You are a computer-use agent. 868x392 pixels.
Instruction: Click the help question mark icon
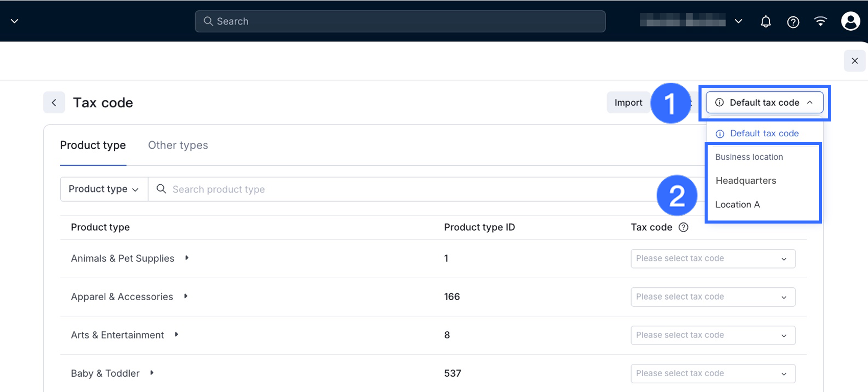pos(793,21)
